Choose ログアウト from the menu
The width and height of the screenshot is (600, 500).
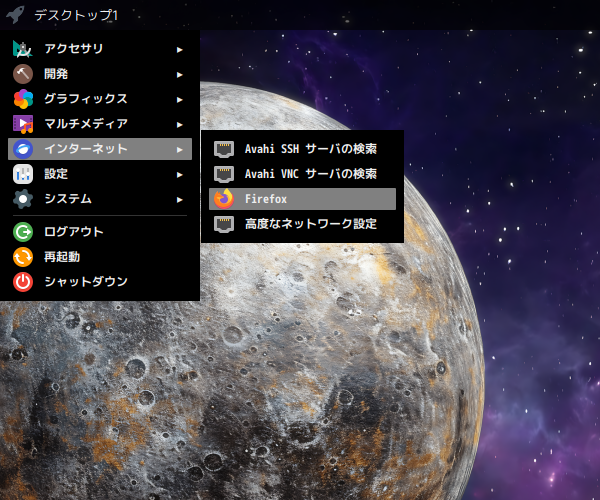pyautogui.click(x=100, y=232)
